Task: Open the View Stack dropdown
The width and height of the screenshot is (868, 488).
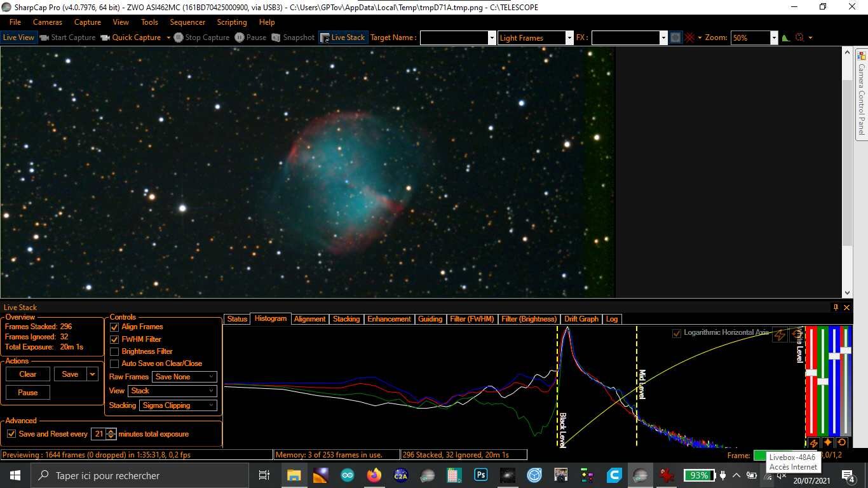Action: point(172,391)
